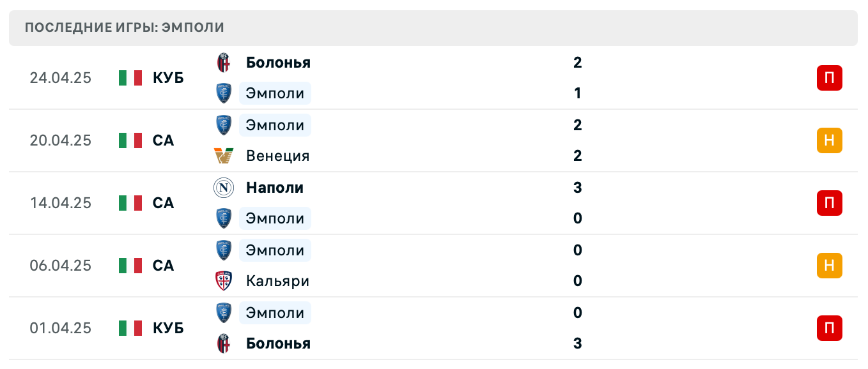
Task: Click the 'Последние игры: Эмполи' header
Action: pos(125,28)
